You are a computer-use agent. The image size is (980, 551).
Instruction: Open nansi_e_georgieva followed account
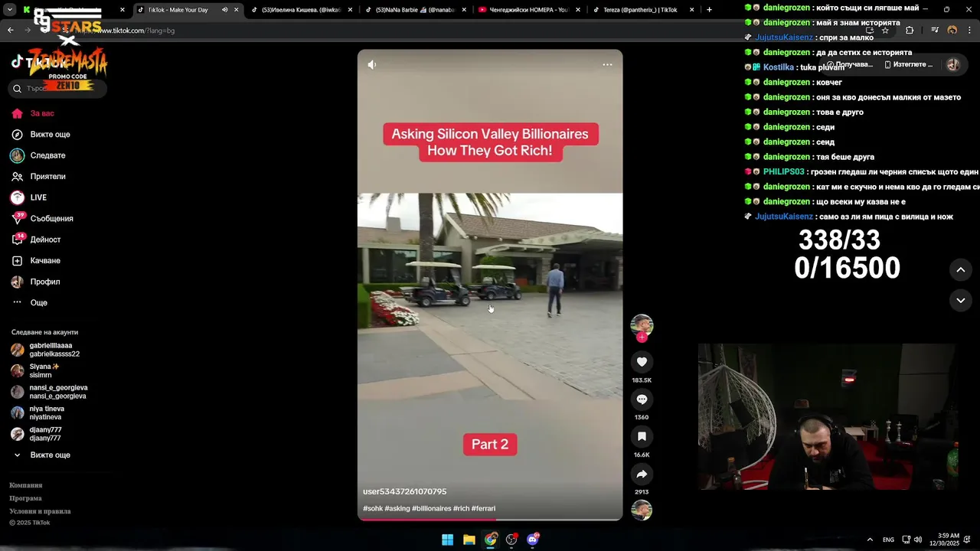pyautogui.click(x=57, y=392)
